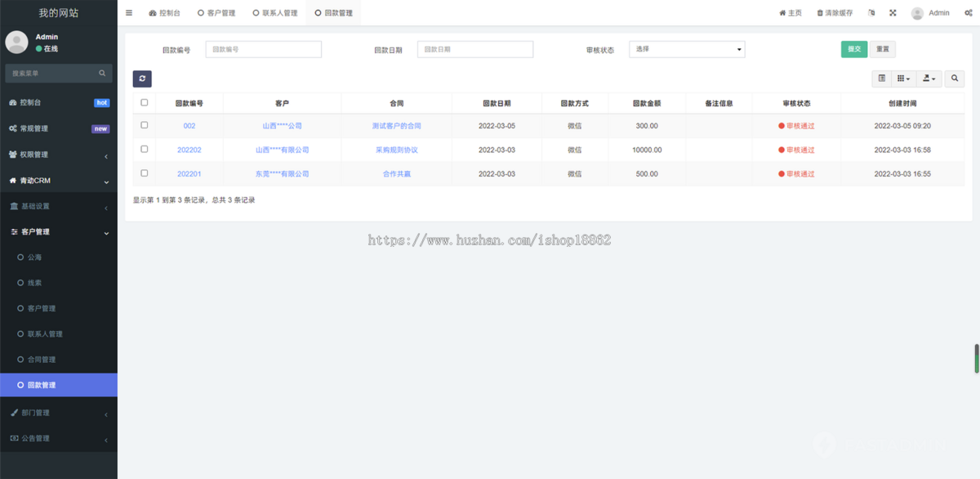Click the search icon in the sidebar search box

(x=102, y=72)
